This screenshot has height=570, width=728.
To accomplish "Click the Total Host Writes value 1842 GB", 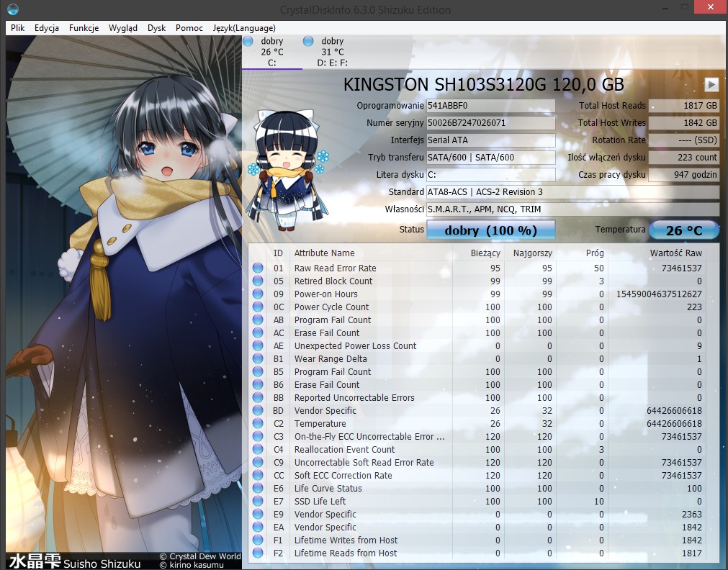I will coord(684,123).
